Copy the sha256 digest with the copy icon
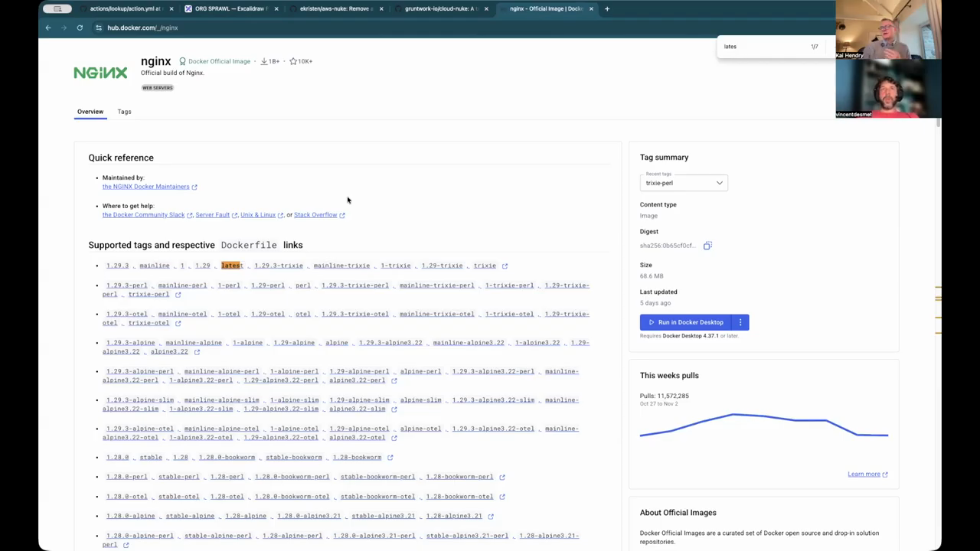The width and height of the screenshot is (980, 551). (x=707, y=246)
